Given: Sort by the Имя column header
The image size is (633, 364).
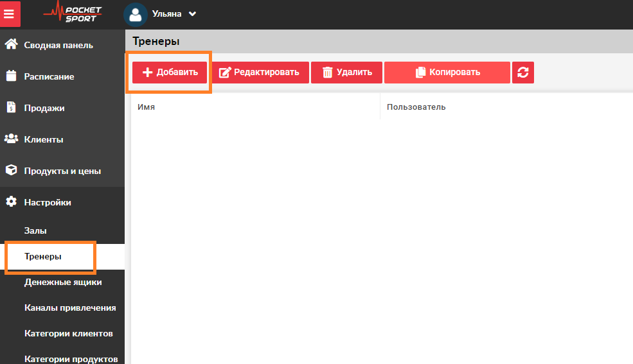Looking at the screenshot, I should pos(147,107).
